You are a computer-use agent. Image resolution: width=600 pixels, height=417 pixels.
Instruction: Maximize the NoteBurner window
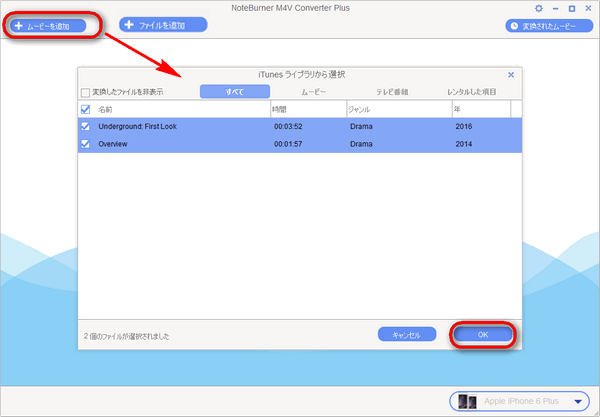tap(572, 8)
